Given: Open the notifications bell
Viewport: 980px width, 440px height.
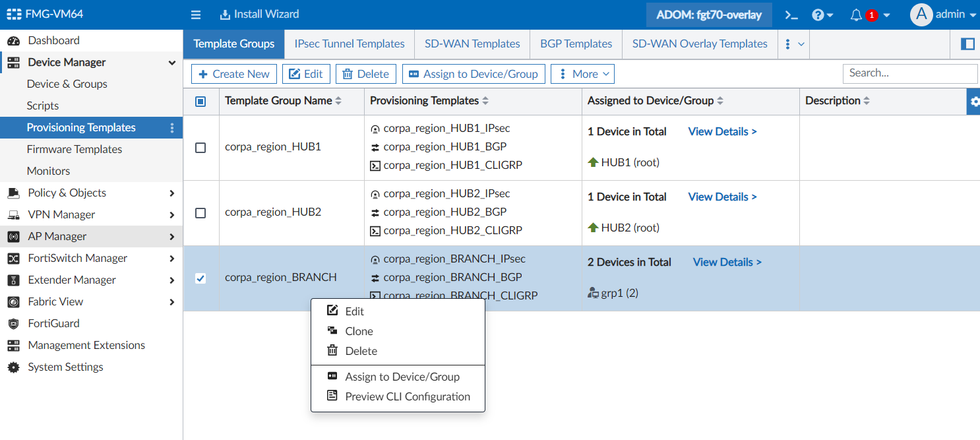Looking at the screenshot, I should (x=857, y=15).
